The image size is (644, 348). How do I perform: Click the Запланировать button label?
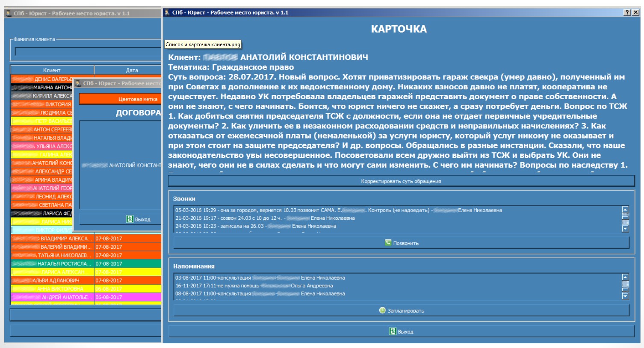tap(406, 311)
